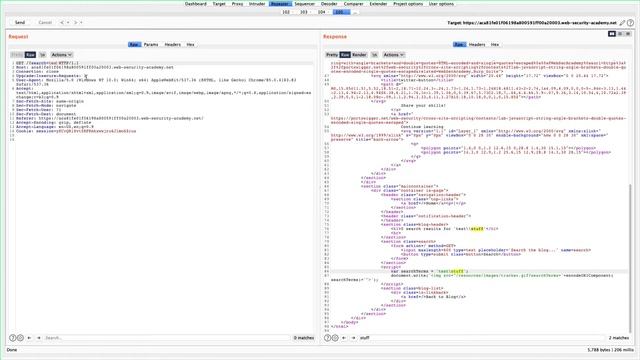Viewport: 640px width, 360px height.
Task: Send the request
Action: point(20,22)
